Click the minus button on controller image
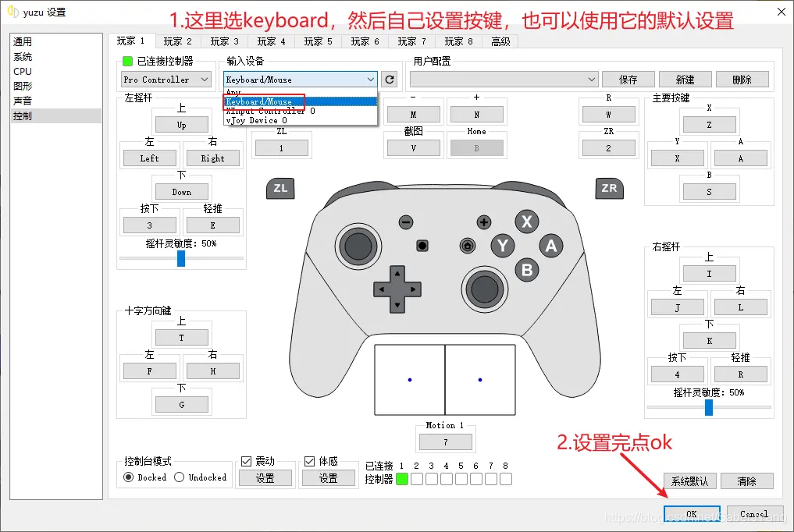 (406, 222)
